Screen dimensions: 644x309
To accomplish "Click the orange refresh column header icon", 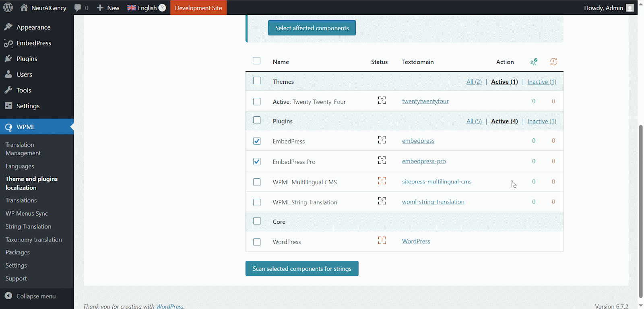I will (x=553, y=62).
